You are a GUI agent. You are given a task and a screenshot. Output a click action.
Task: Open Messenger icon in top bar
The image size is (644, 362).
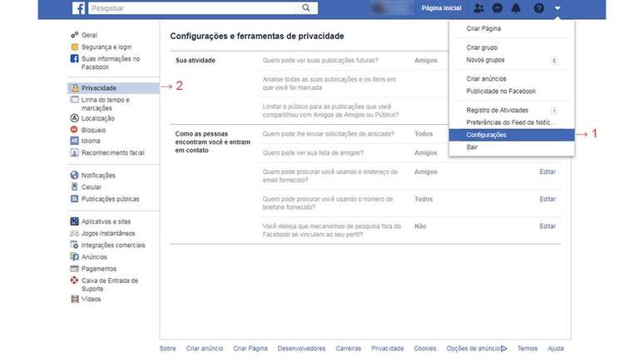pos(497,8)
